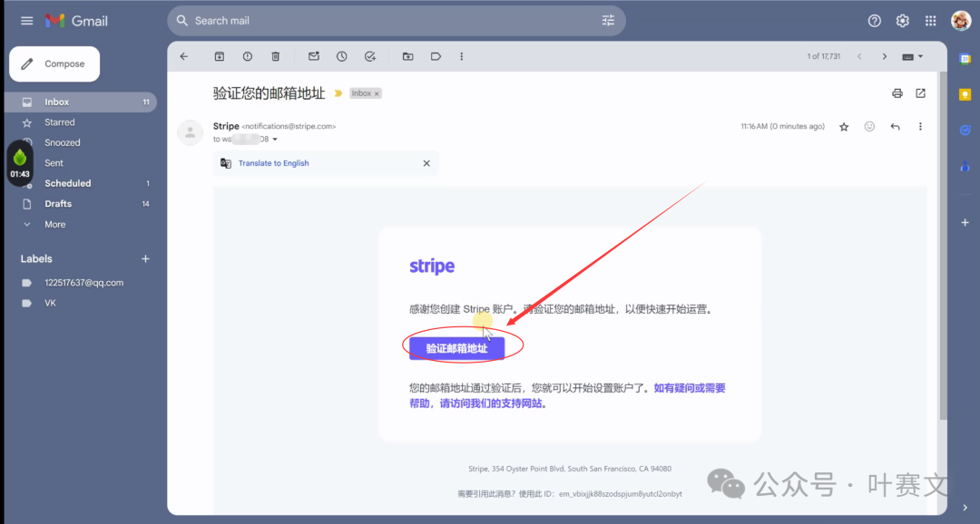Snooze this email using the clock icon

coord(342,56)
